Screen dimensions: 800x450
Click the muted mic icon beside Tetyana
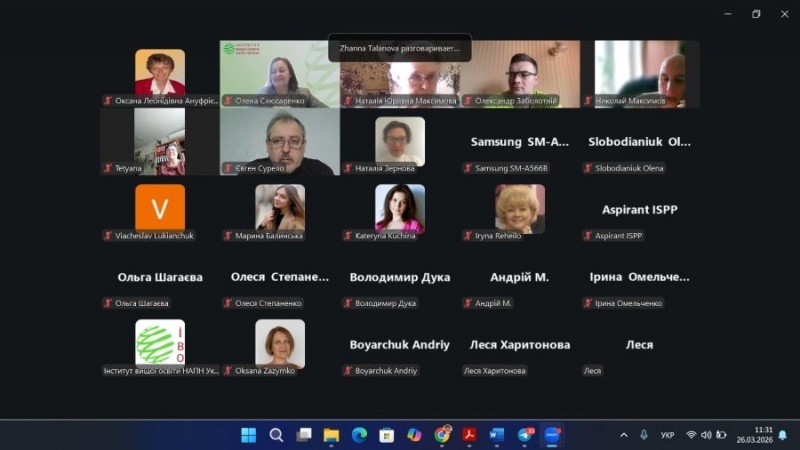click(107, 168)
